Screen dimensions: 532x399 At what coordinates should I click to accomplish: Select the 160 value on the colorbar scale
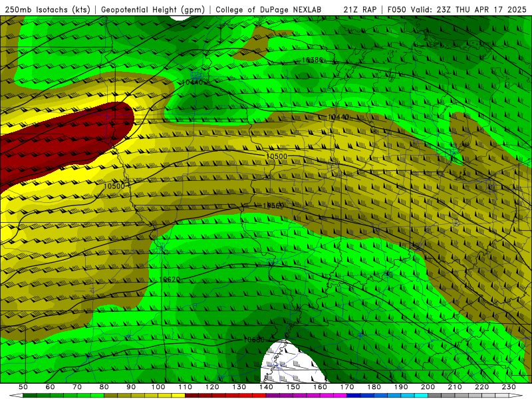coord(321,387)
